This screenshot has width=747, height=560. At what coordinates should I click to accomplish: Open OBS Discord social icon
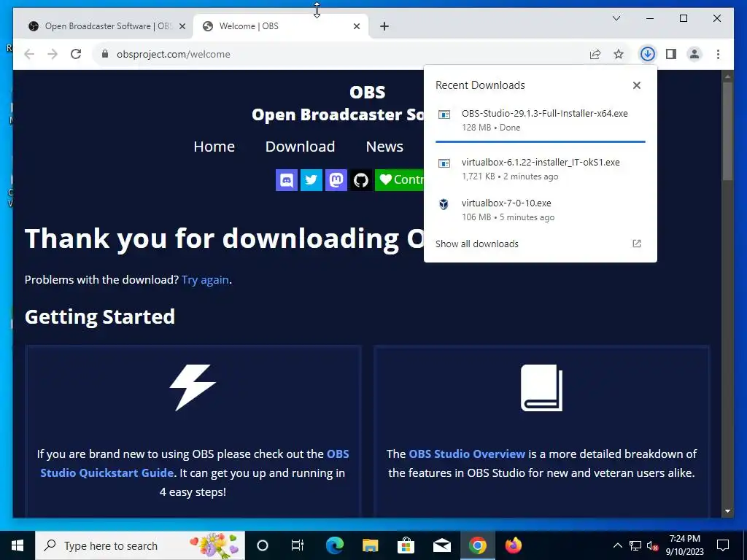pos(286,180)
